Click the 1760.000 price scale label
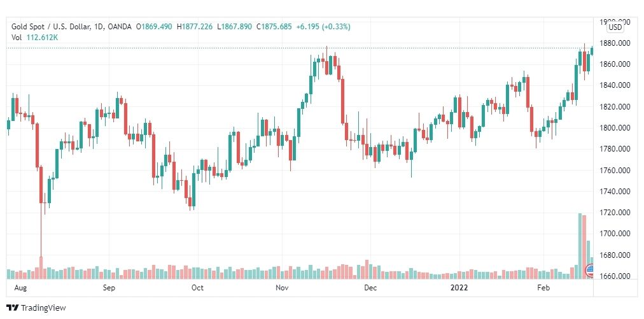 (615, 171)
